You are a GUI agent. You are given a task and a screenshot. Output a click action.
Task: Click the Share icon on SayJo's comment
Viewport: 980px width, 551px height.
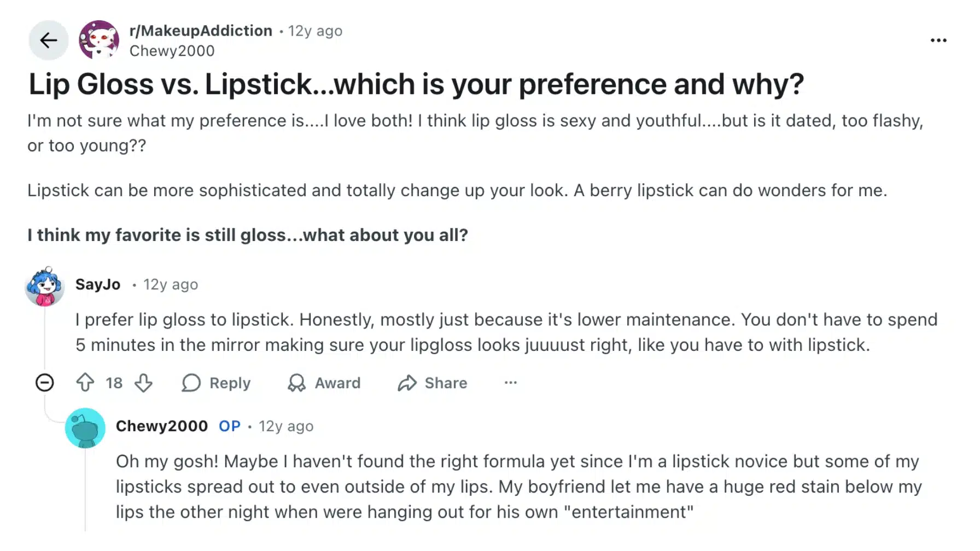click(x=407, y=383)
